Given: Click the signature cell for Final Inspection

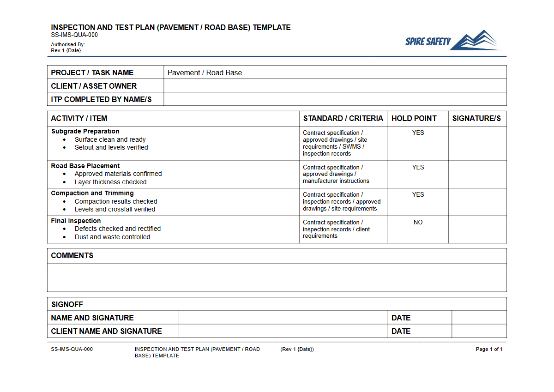Looking at the screenshot, I should (x=477, y=229).
